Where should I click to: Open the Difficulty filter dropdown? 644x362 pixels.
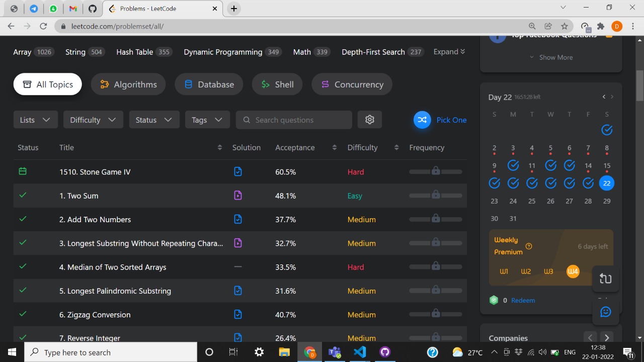[93, 120]
